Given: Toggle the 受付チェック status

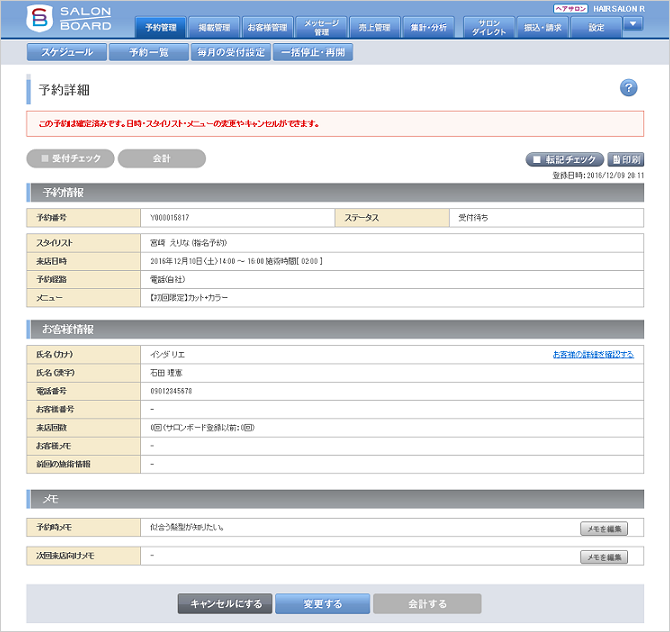Looking at the screenshot, I should (x=70, y=158).
